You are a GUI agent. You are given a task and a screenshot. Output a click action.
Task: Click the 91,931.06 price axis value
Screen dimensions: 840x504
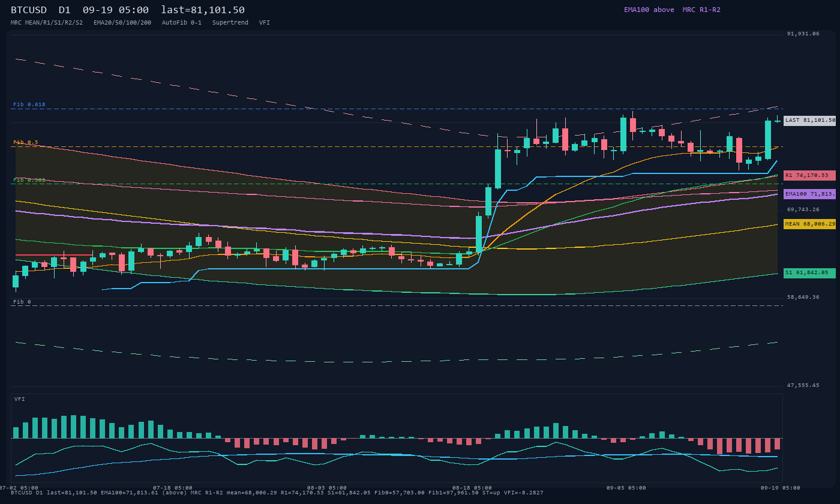803,34
